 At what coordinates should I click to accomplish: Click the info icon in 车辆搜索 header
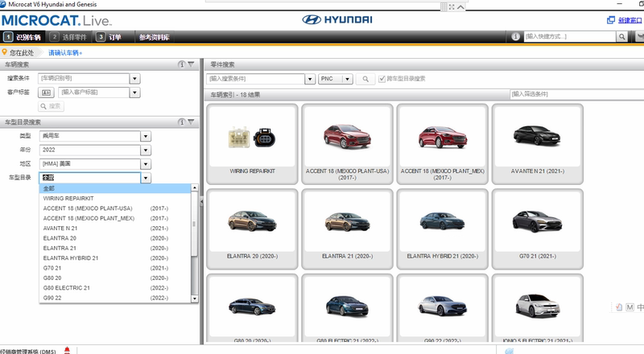click(x=182, y=64)
